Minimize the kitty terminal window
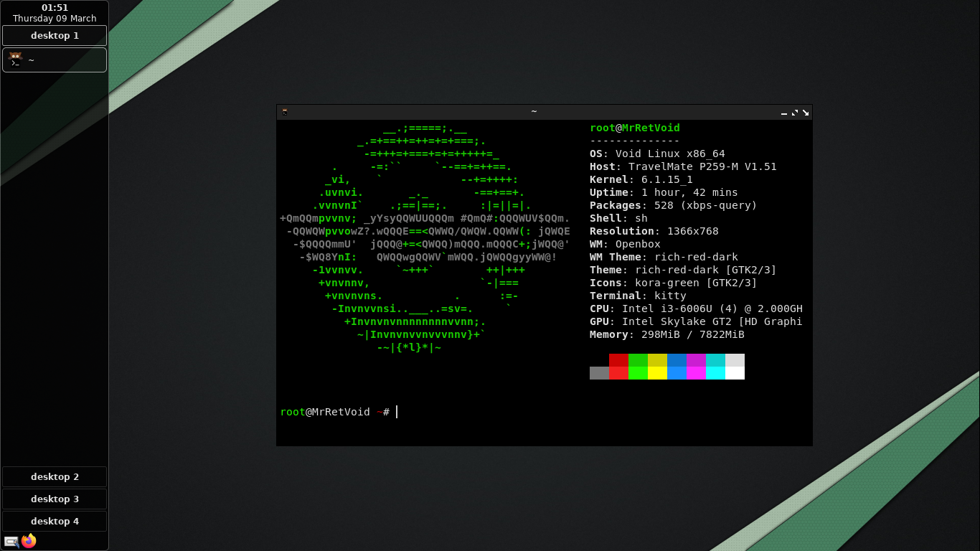This screenshot has height=551, width=980. pyautogui.click(x=783, y=113)
